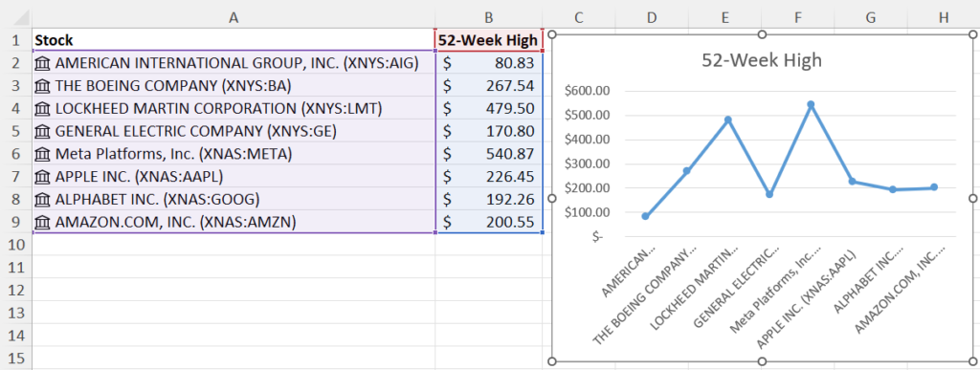Click the American data point at chart line start
This screenshot has height=370, width=980.
point(645,216)
